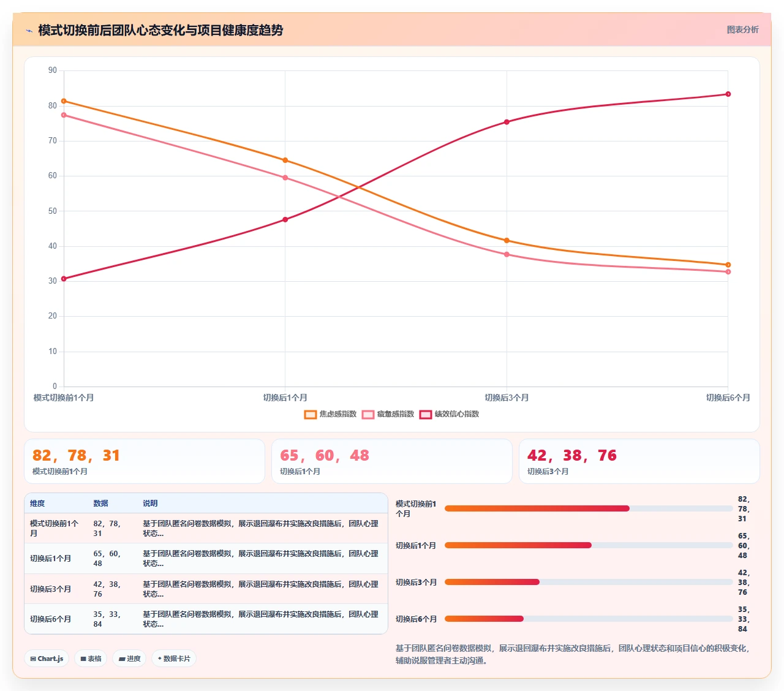Click the chart title heading text
Screen dimensions: 784x691
pos(160,30)
